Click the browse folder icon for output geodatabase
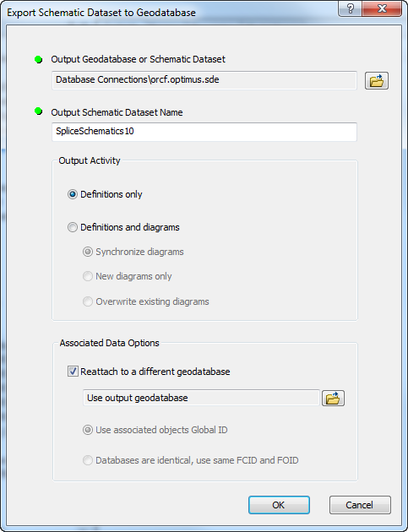Screen dimensions: 408x532 point(377,81)
